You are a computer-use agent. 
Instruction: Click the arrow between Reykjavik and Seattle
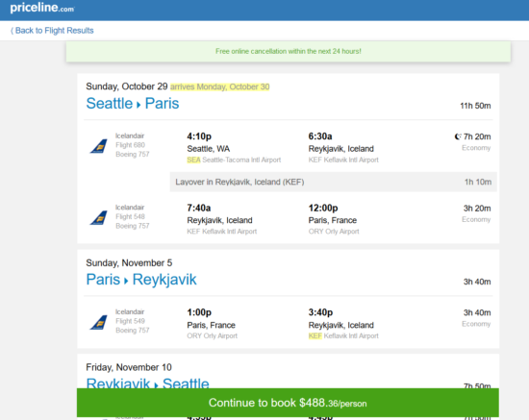(x=156, y=385)
